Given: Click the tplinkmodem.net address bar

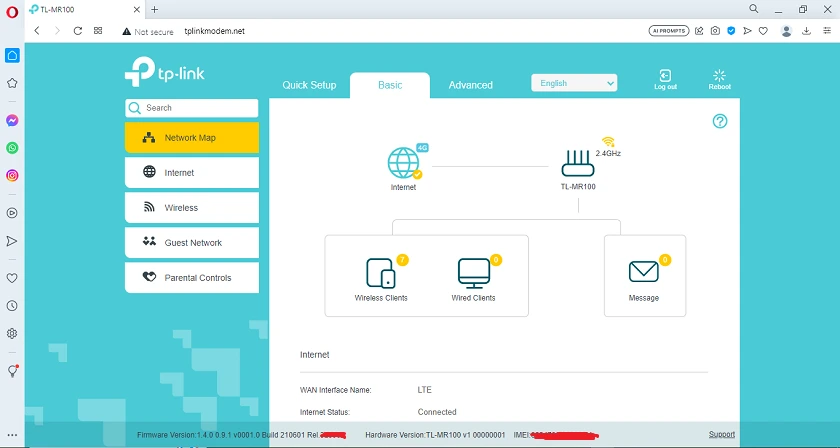Looking at the screenshot, I should pos(214,31).
